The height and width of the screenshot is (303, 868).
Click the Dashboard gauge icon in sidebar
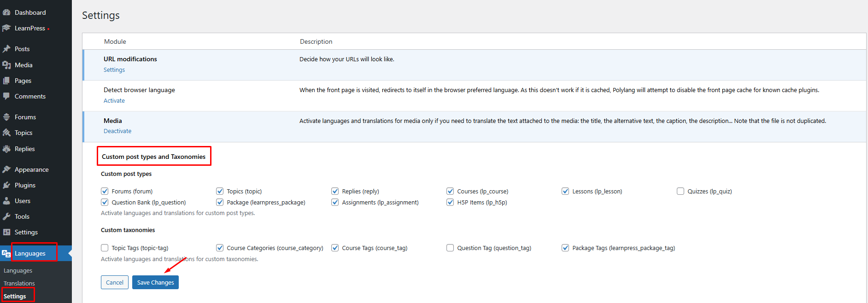pos(6,12)
